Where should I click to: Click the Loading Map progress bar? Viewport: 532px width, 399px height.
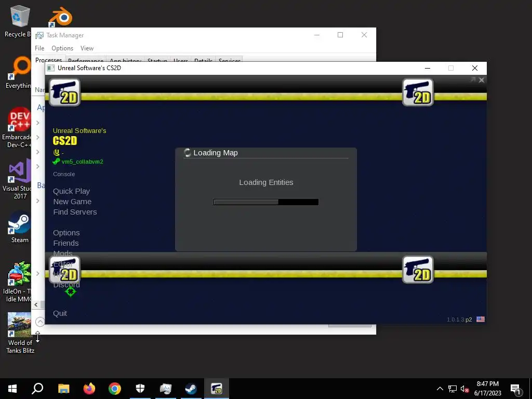tap(265, 202)
